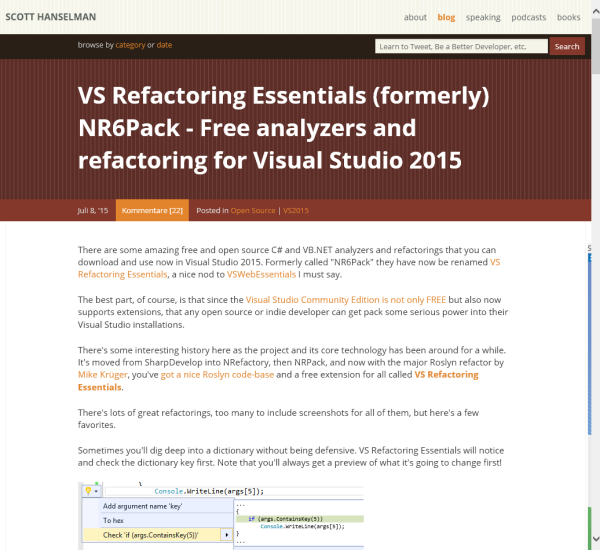This screenshot has width=600, height=550.
Task: Click the Console.WriteLine(args[5]) code line
Action: coord(209,491)
